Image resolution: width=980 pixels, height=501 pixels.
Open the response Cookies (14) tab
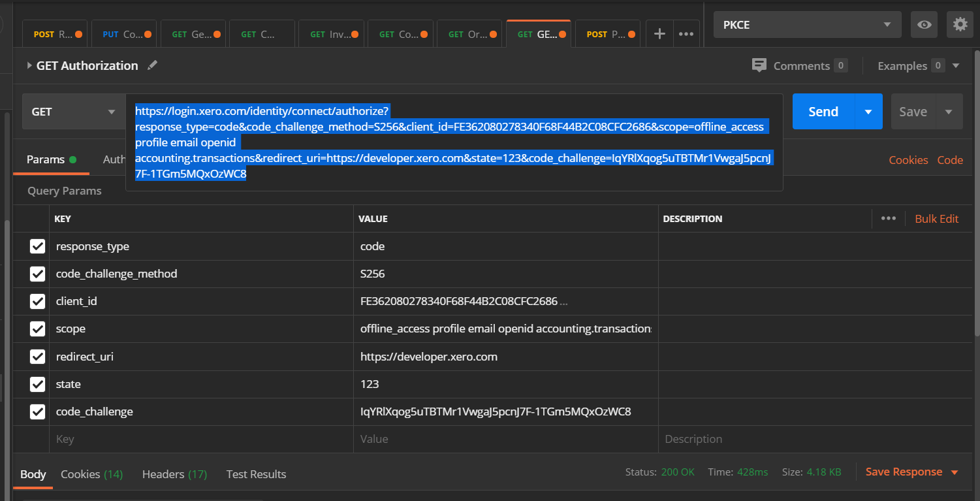coord(91,474)
